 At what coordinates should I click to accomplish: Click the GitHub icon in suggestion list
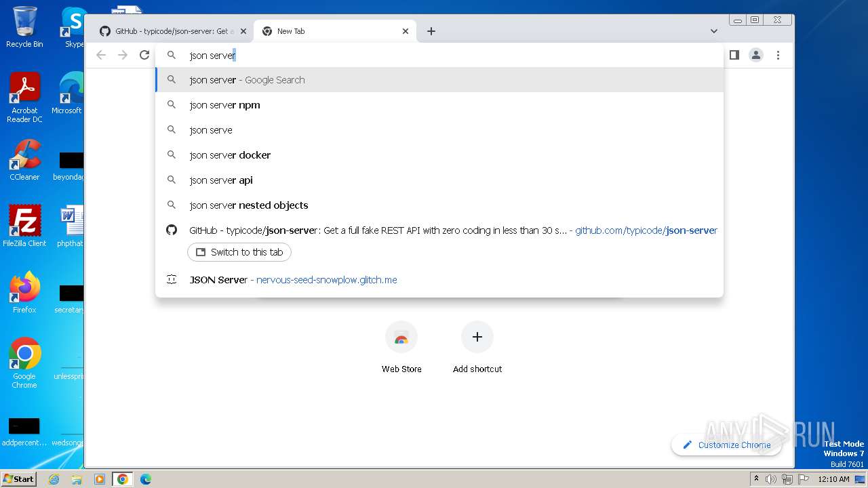pyautogui.click(x=172, y=230)
